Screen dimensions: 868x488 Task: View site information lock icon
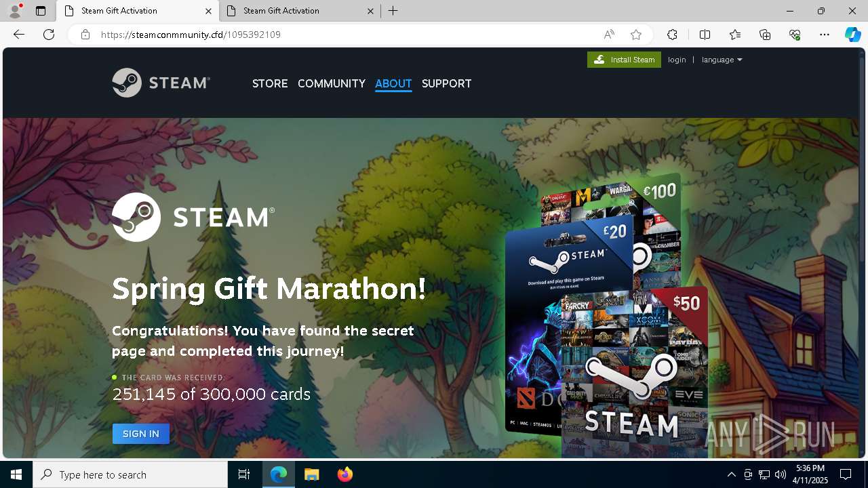(x=85, y=35)
